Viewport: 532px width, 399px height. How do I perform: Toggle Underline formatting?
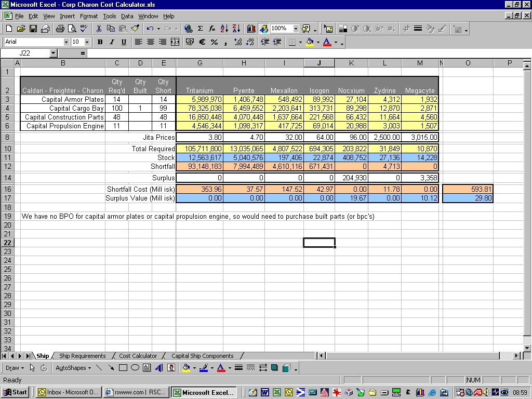pyautogui.click(x=124, y=42)
